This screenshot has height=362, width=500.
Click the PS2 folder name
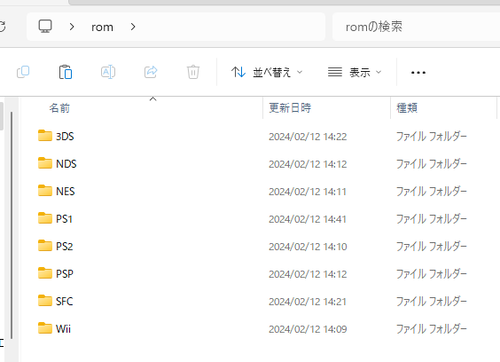[64, 246]
